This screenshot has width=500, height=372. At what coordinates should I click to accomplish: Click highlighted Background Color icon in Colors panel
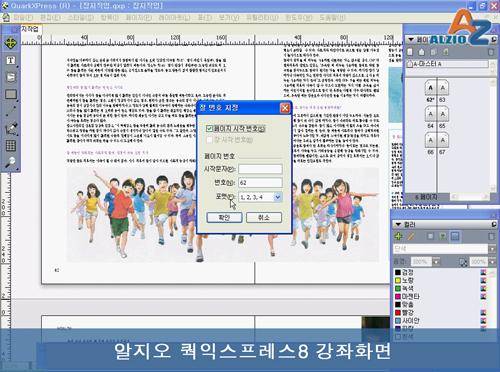(455, 236)
